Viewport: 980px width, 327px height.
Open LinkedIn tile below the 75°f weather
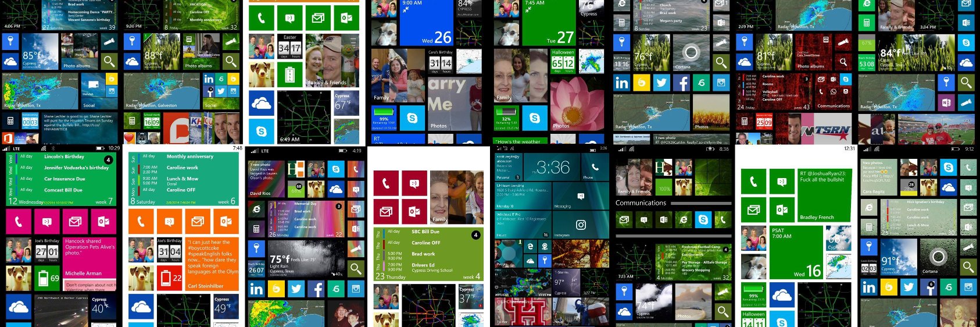(x=256, y=289)
